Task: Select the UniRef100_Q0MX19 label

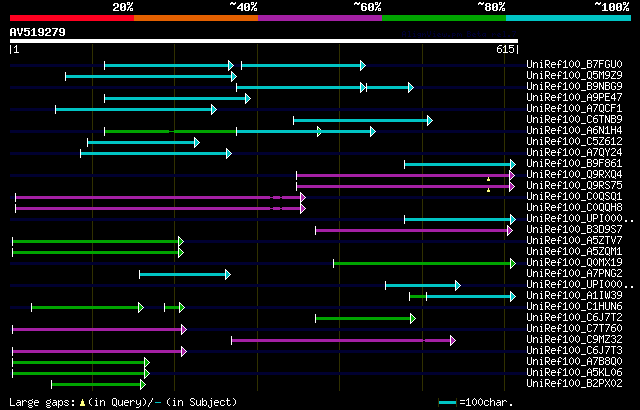Action: (574, 263)
